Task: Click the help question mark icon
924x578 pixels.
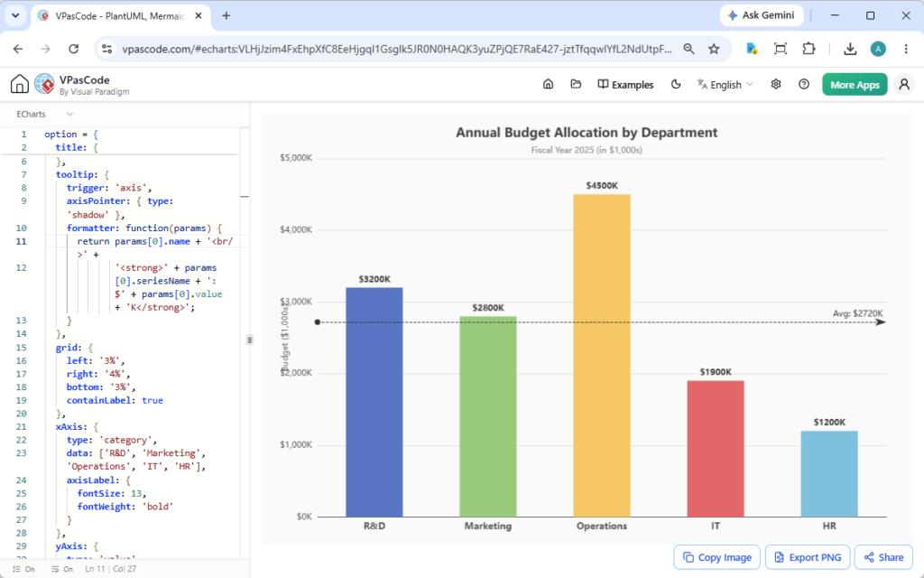Action: tap(804, 84)
